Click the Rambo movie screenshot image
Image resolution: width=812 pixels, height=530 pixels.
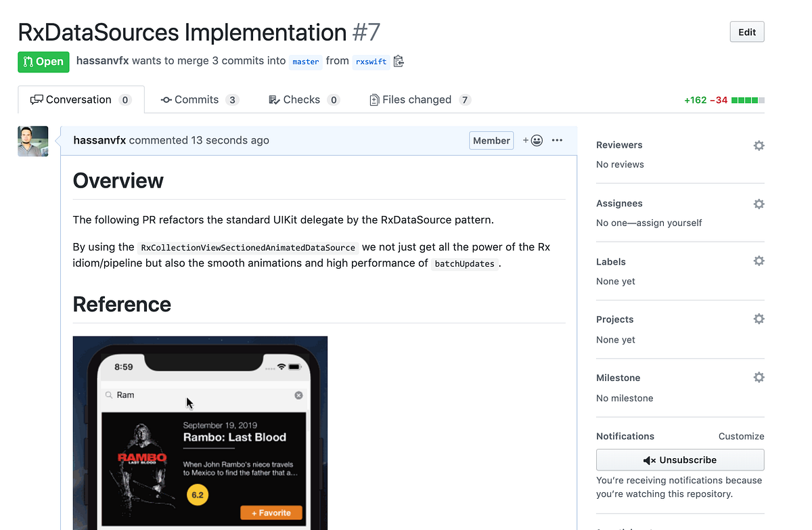pyautogui.click(x=200, y=433)
